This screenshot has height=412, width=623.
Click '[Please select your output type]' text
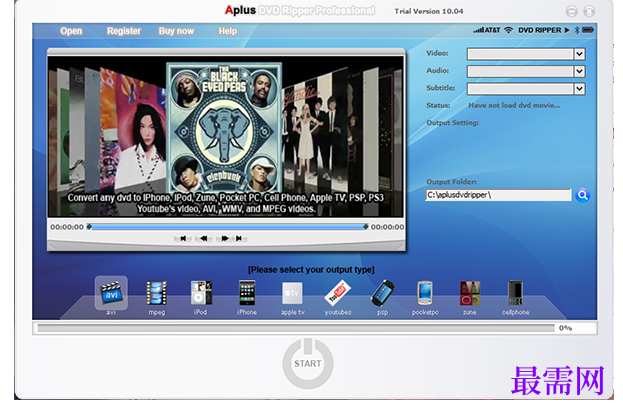311,270
